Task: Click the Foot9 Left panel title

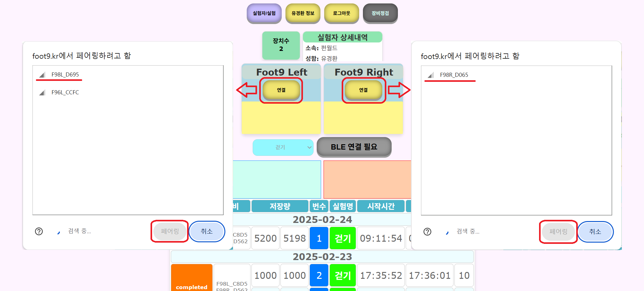Action: pyautogui.click(x=281, y=72)
